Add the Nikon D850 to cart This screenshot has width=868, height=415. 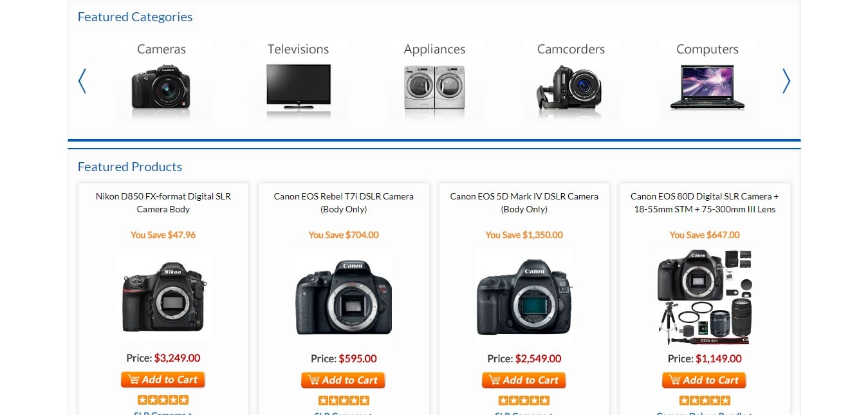tap(163, 380)
